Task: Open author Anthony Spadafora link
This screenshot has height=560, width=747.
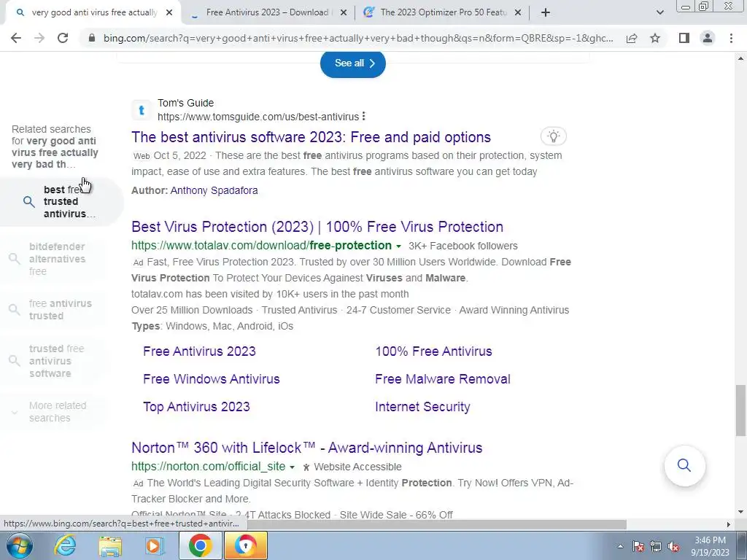Action: click(x=214, y=190)
